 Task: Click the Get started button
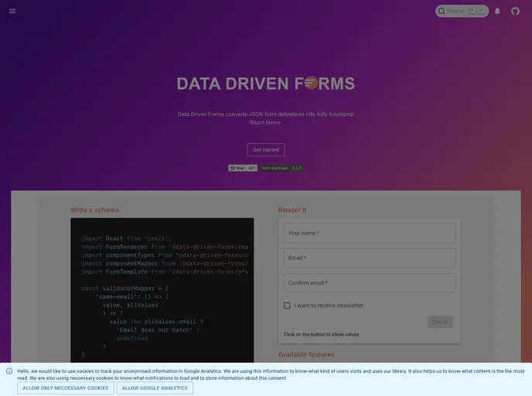(x=266, y=149)
